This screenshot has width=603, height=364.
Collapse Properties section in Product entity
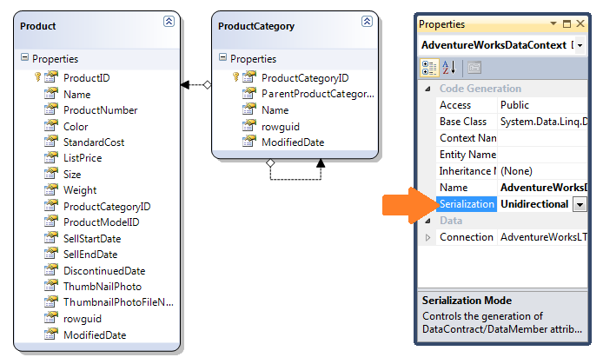(24, 57)
